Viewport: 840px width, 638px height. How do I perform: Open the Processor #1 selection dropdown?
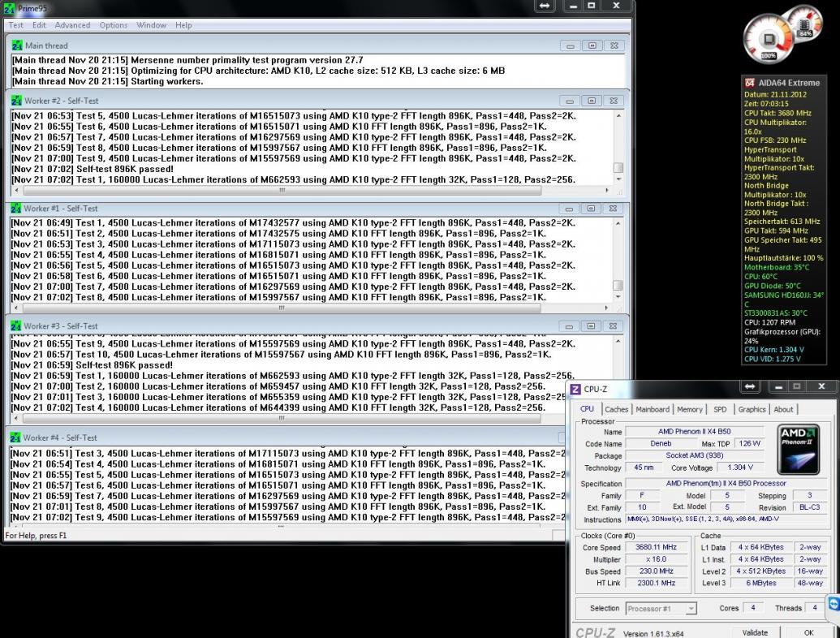coord(661,609)
